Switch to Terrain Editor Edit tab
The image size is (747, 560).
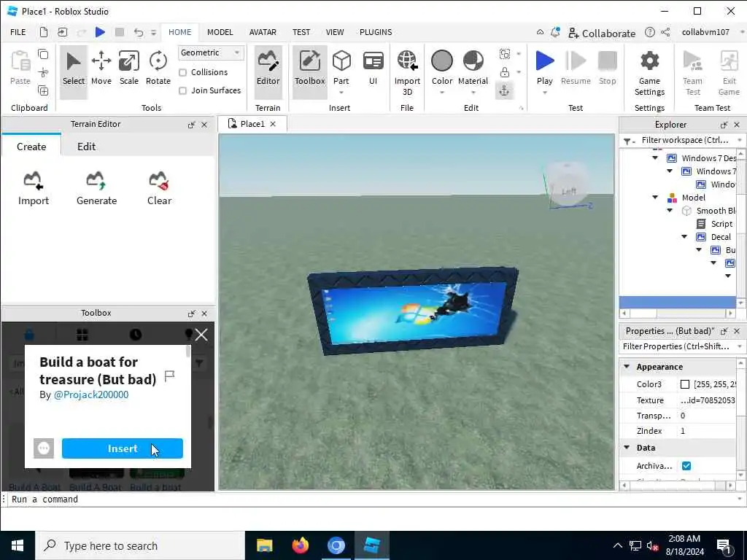click(x=86, y=147)
